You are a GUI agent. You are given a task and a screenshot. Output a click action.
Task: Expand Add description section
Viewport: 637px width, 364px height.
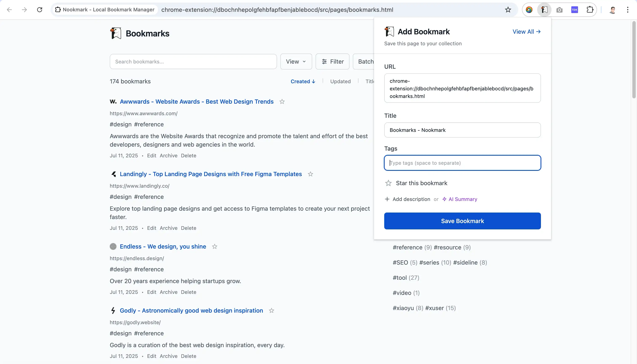tap(407, 199)
